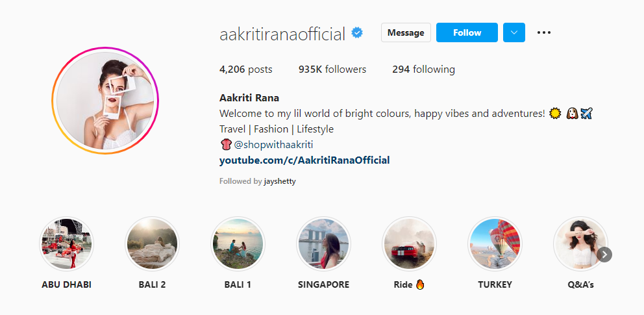644x315 pixels.
Task: Click the 4,206 posts count
Action: click(245, 69)
